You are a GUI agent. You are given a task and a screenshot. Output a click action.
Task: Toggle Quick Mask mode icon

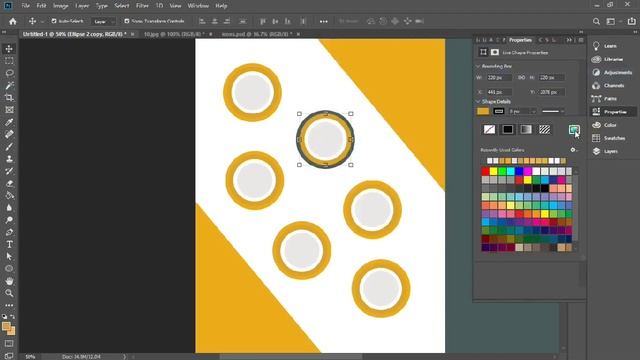pos(9,344)
